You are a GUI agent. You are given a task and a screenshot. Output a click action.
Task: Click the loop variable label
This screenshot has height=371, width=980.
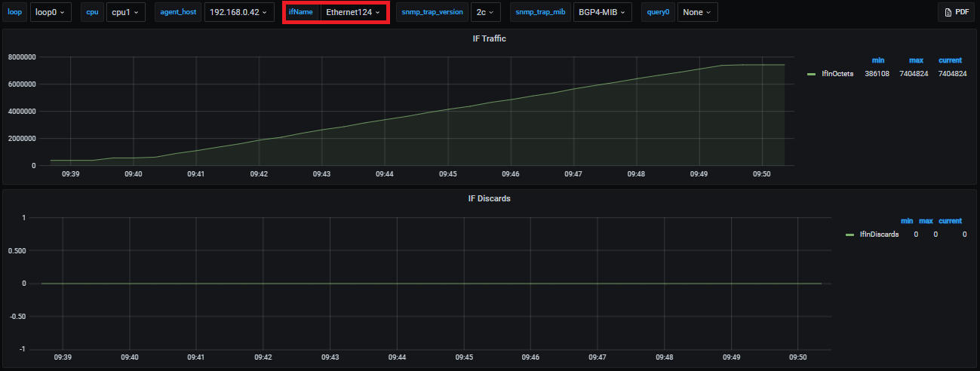click(x=15, y=12)
